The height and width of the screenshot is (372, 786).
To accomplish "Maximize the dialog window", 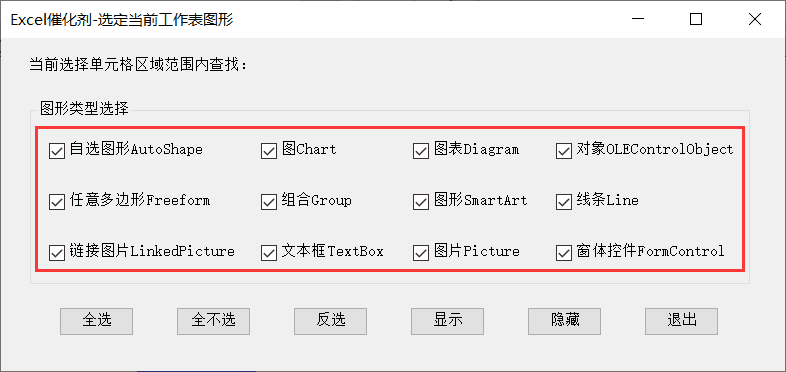I will (696, 20).
